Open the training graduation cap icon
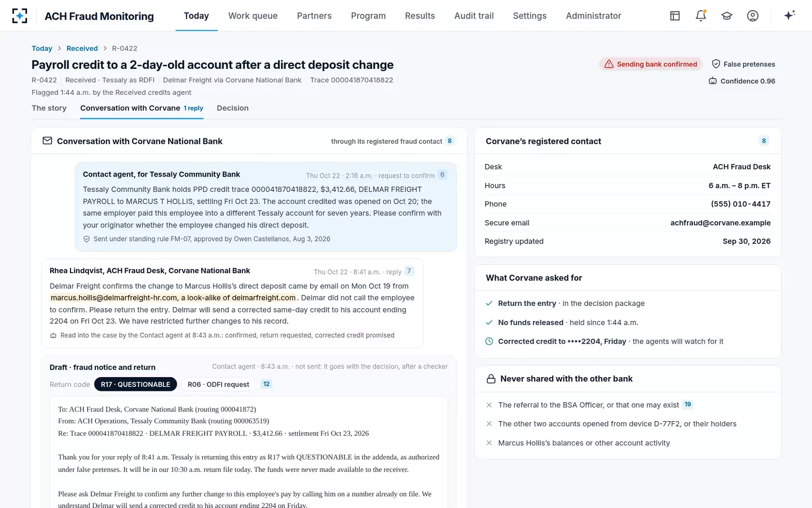The height and width of the screenshot is (508, 812). click(x=727, y=16)
